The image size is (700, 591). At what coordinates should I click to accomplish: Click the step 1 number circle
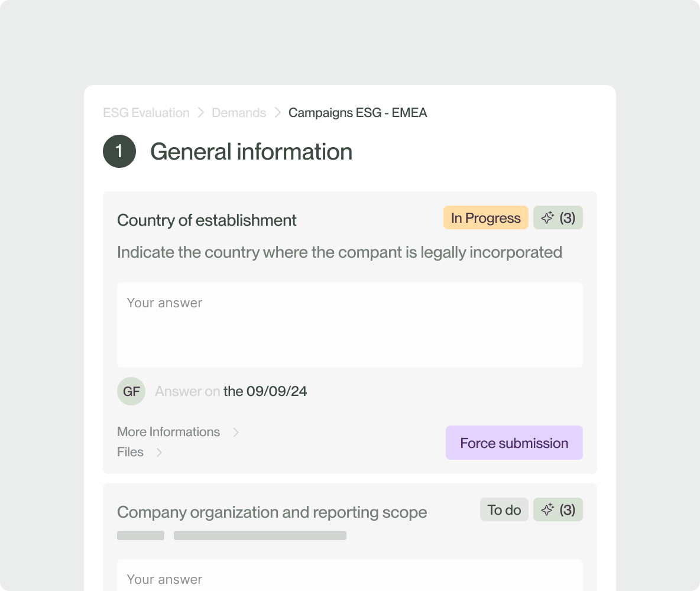click(x=119, y=152)
